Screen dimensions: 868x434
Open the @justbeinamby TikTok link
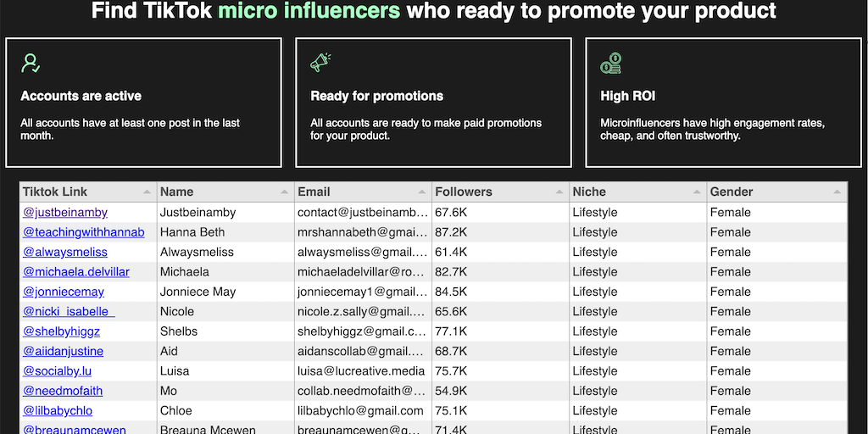click(65, 213)
